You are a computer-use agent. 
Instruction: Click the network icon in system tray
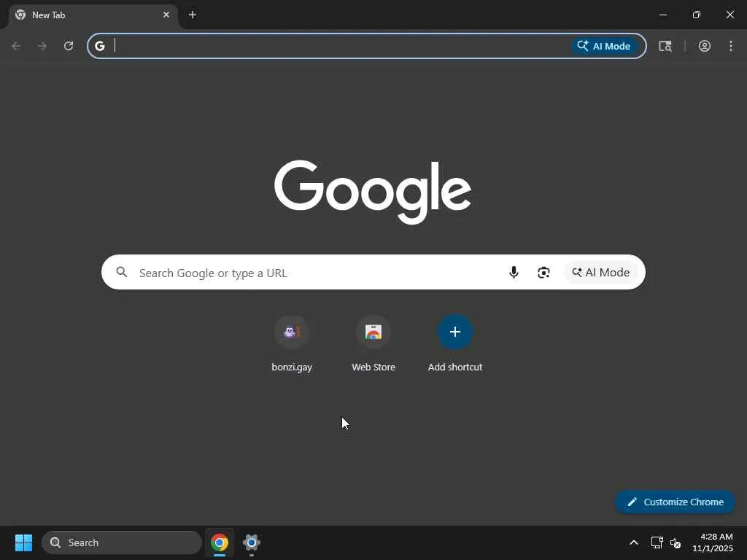[x=657, y=542]
